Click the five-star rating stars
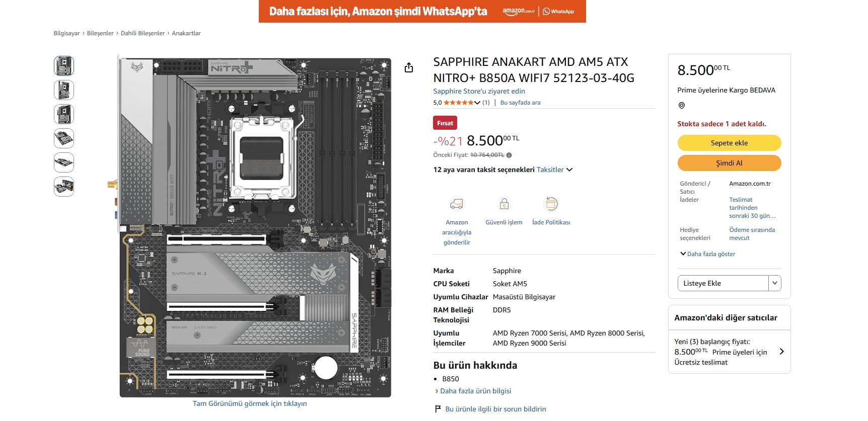The image size is (868, 421). coord(459,103)
